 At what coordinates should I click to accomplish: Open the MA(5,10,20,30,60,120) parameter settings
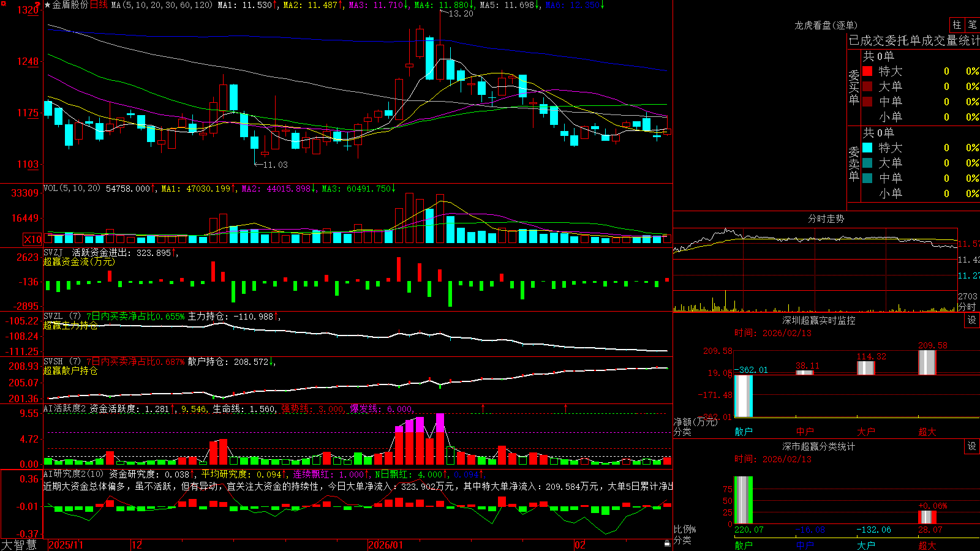[162, 5]
